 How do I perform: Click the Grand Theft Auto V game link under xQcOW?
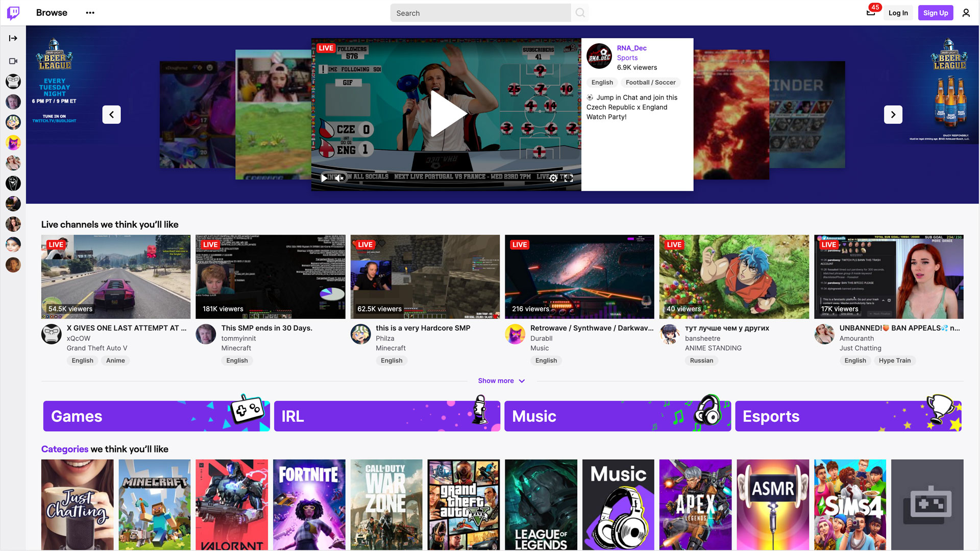point(97,348)
